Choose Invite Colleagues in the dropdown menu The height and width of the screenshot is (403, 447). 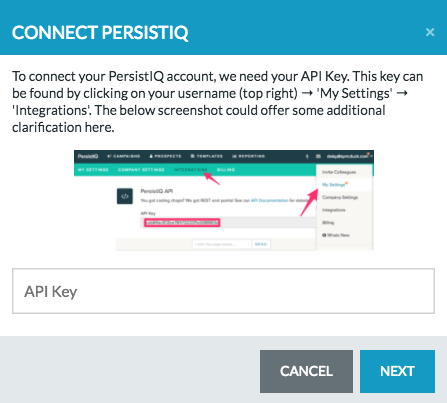(x=339, y=172)
